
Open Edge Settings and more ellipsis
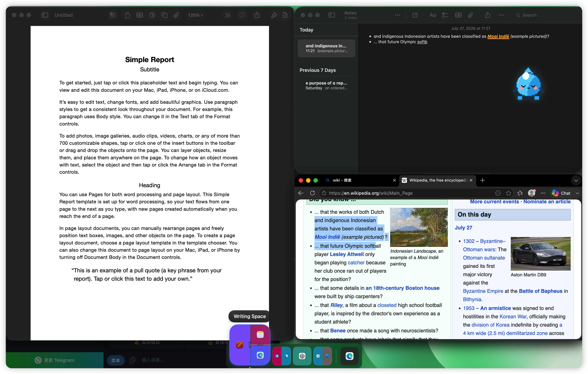pos(543,193)
